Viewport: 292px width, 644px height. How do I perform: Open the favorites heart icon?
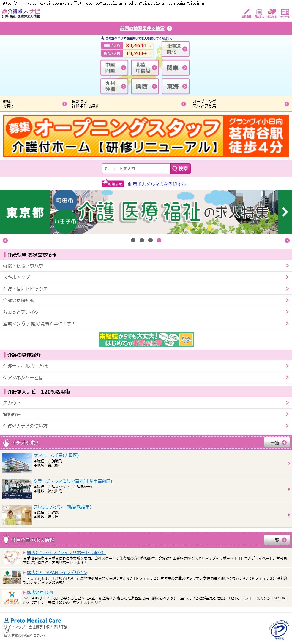[272, 13]
